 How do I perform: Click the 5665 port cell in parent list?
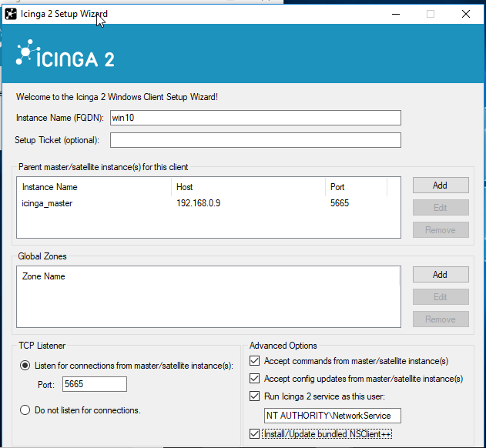pos(340,203)
